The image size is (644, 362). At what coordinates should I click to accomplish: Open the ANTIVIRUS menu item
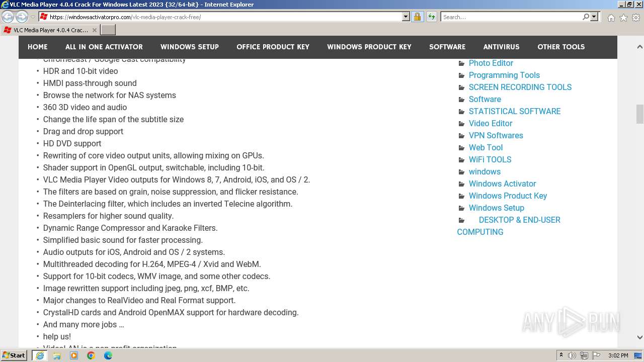click(x=502, y=47)
